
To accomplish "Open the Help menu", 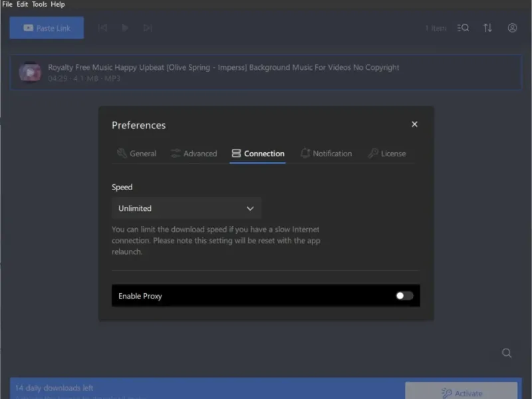I will tap(58, 5).
